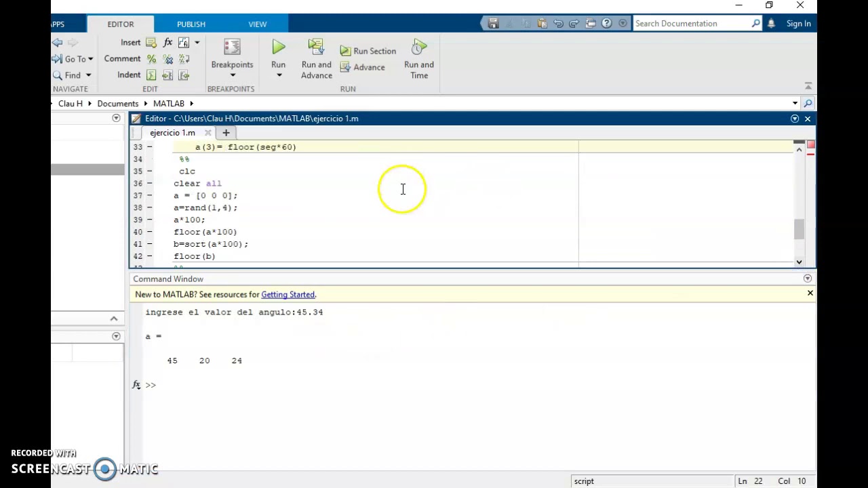The image size is (868, 488).
Task: Open the Find dropdown arrow
Action: (x=88, y=75)
